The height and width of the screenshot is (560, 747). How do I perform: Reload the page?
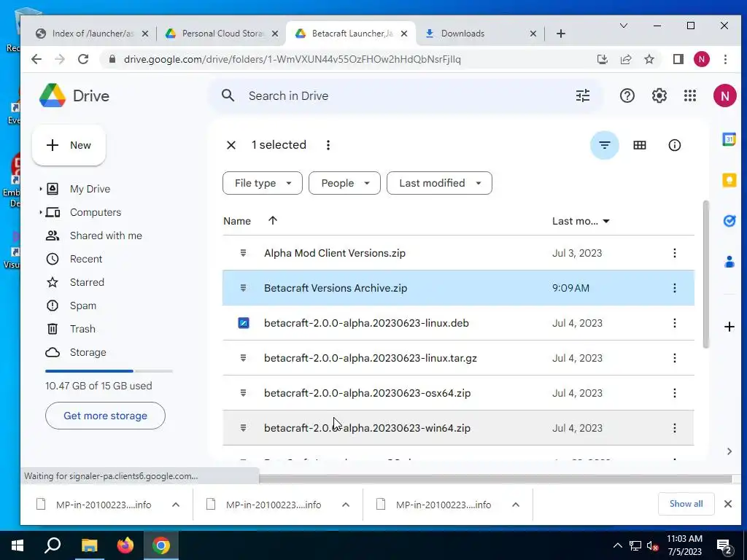(x=83, y=59)
